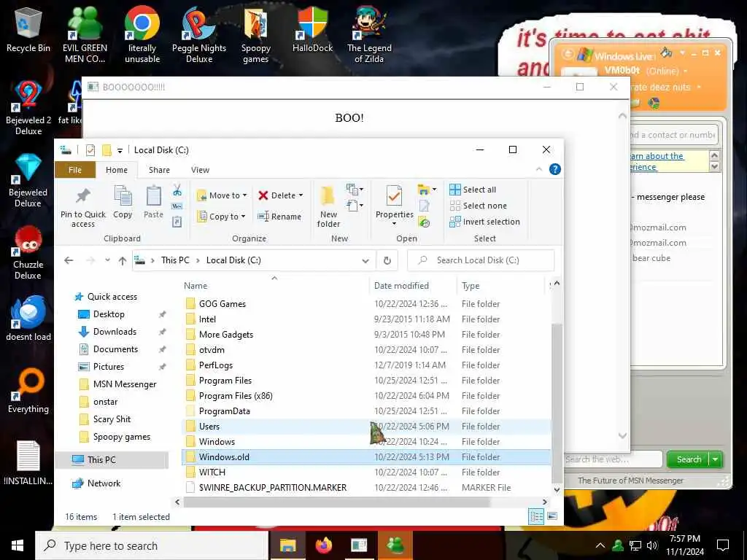
Task: Open Chuzzle Deluxe desktop shortcut
Action: [x=28, y=252]
